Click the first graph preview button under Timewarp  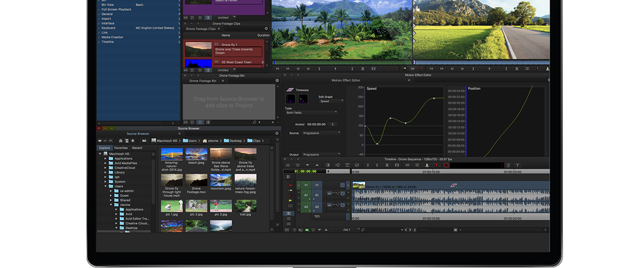coord(290,99)
